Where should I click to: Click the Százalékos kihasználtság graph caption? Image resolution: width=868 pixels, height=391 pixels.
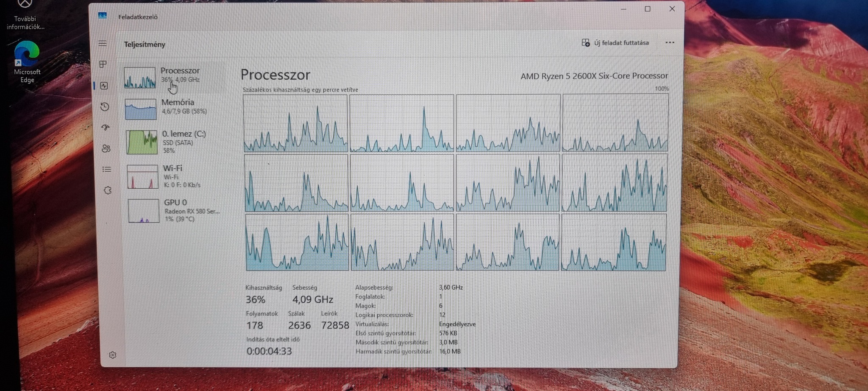point(300,90)
